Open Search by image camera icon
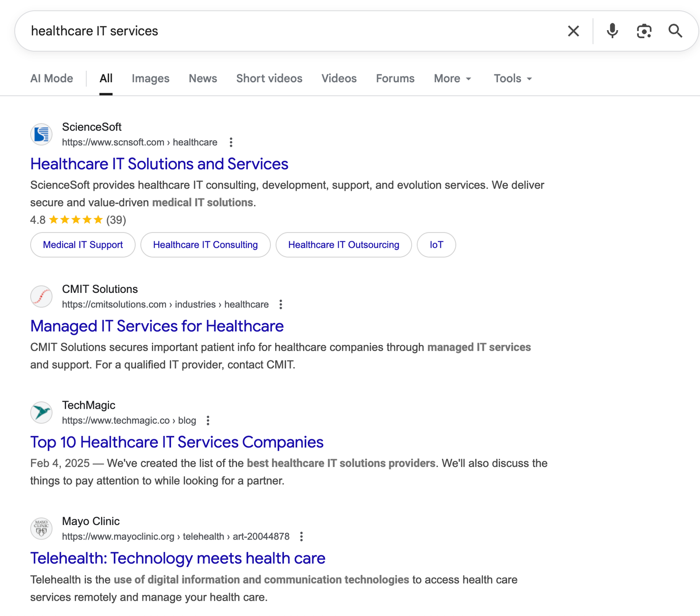Viewport: 700px width, 616px height. pos(644,31)
